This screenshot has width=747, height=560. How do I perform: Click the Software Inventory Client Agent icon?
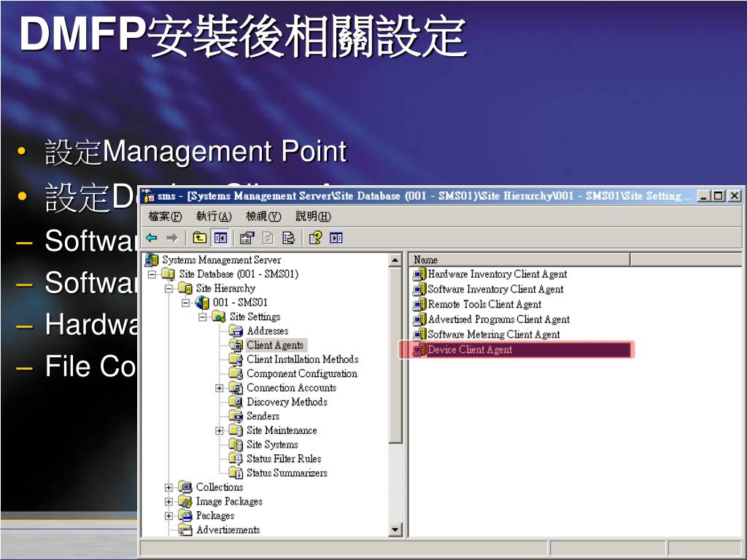point(419,289)
